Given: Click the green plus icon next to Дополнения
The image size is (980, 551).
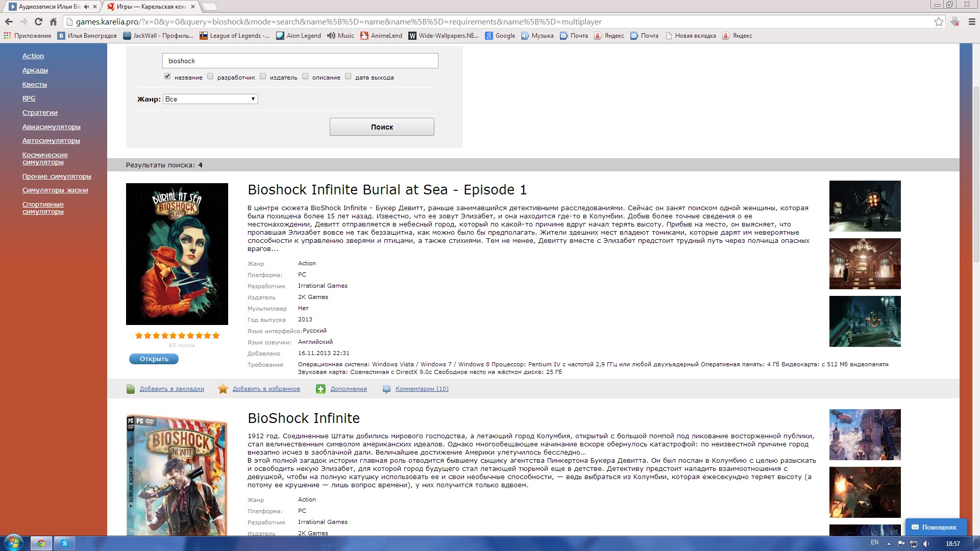Looking at the screenshot, I should click(x=321, y=389).
